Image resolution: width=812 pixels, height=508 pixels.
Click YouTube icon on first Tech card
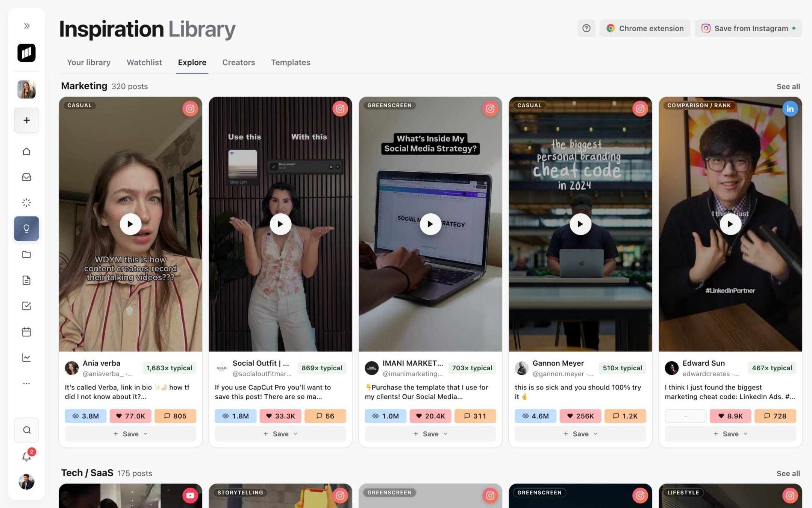click(190, 496)
